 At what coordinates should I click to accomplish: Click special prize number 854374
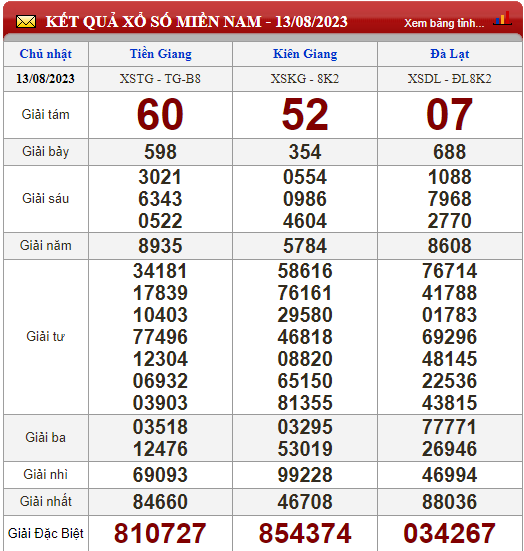tap(305, 533)
